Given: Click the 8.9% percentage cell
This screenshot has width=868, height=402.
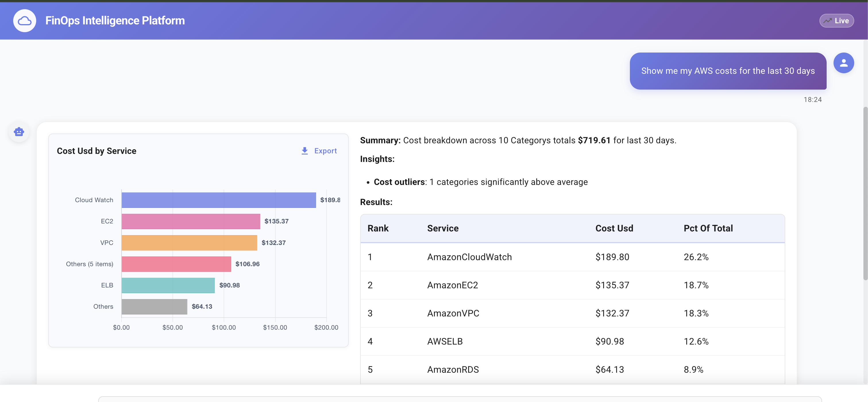Looking at the screenshot, I should 693,369.
